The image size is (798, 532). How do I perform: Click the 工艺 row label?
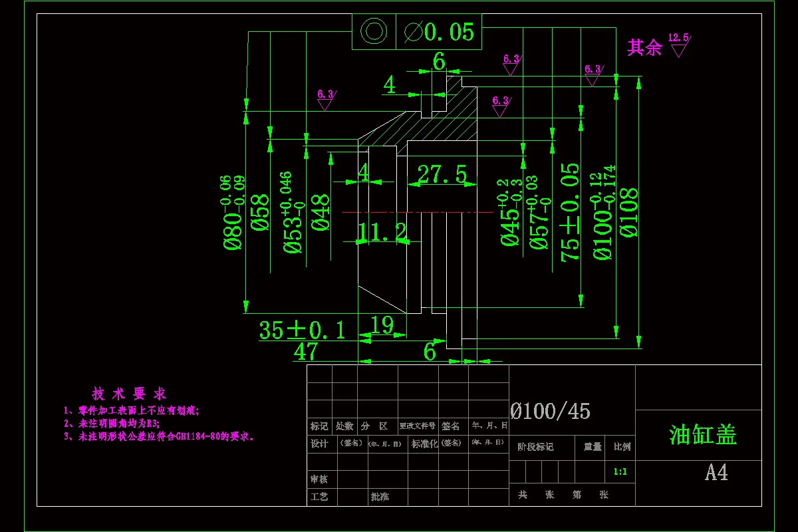[x=319, y=497]
